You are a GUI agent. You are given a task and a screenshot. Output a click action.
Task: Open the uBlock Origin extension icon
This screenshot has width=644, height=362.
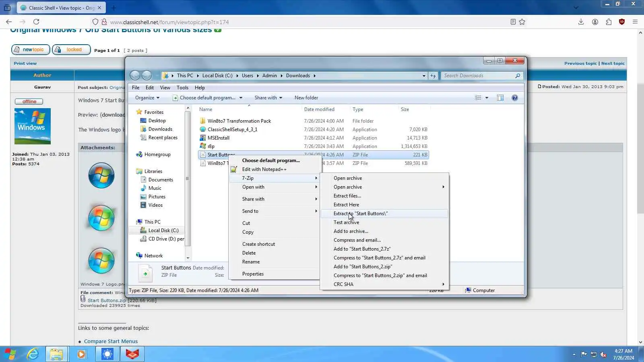[622, 22]
